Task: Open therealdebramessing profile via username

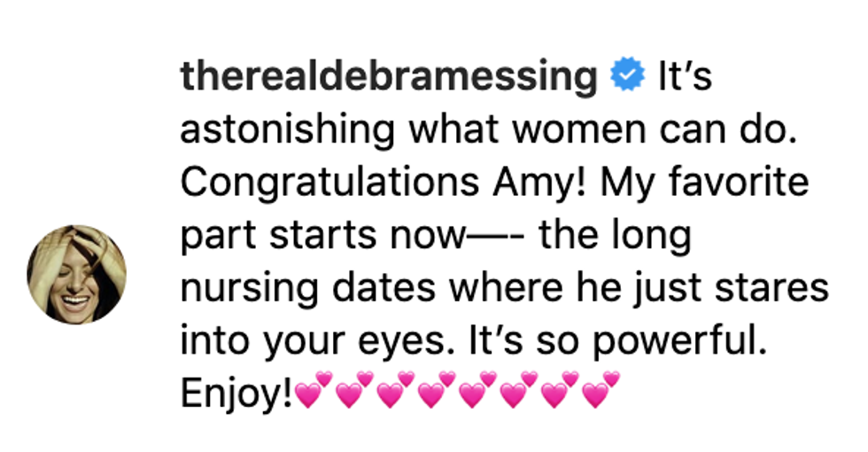Action: 389,78
